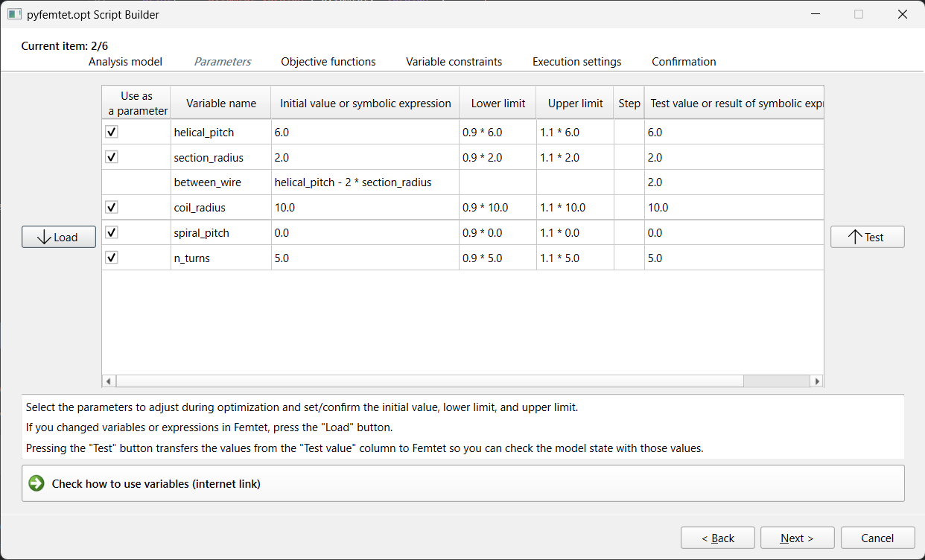Click the table's horizontal scrollbar thumb

[x=430, y=381]
